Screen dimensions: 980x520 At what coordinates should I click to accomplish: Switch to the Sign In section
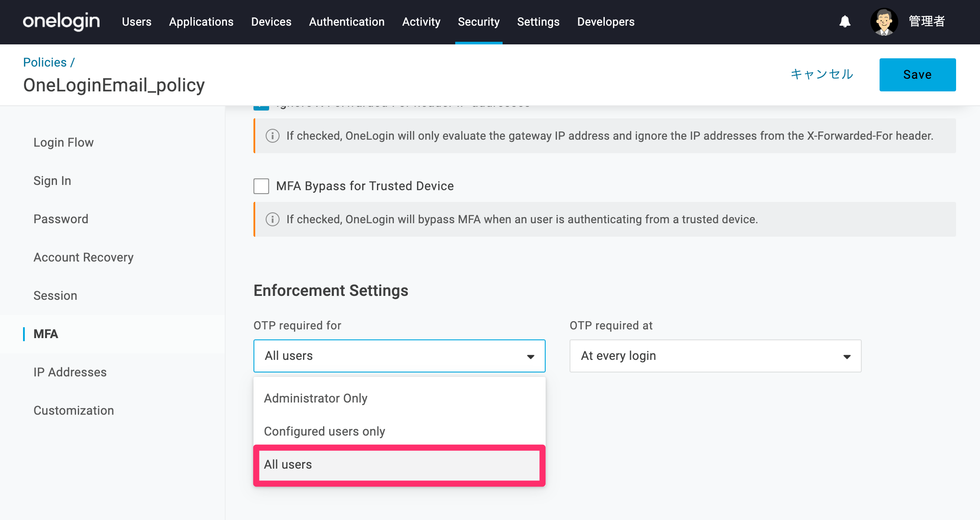(52, 181)
